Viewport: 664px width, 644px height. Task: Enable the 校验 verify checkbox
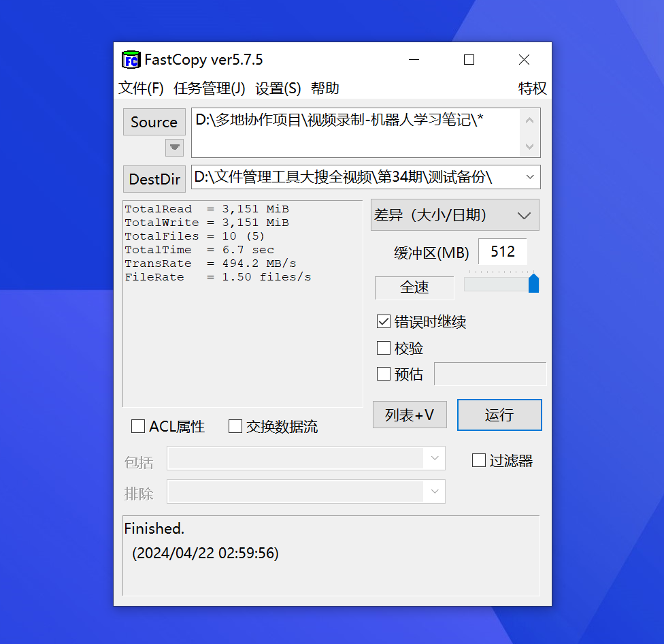384,347
